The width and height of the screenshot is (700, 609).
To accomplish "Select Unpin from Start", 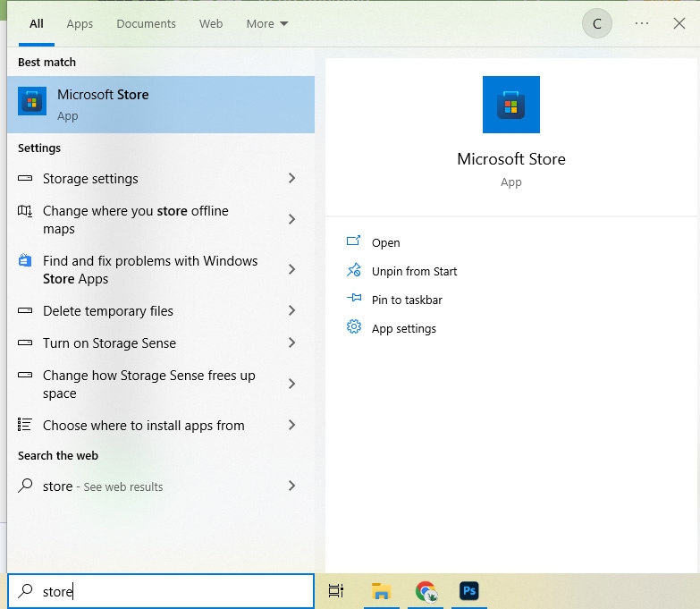I will (414, 271).
